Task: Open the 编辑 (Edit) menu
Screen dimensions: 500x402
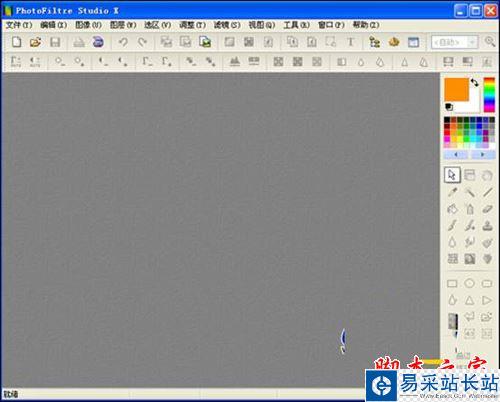Action: [53, 25]
